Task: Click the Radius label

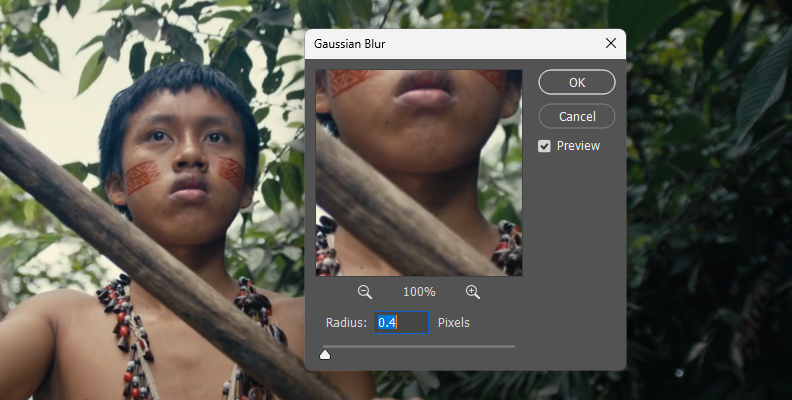Action: [x=346, y=323]
